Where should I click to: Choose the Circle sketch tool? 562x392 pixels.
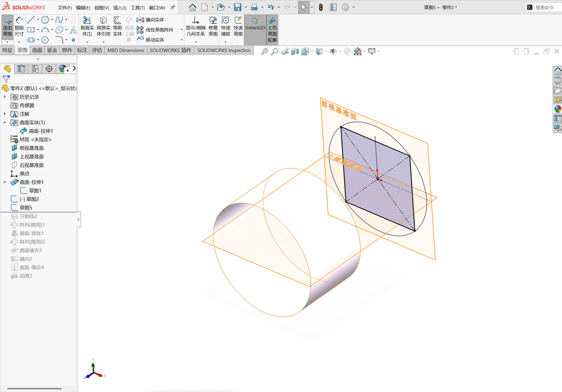(45, 20)
